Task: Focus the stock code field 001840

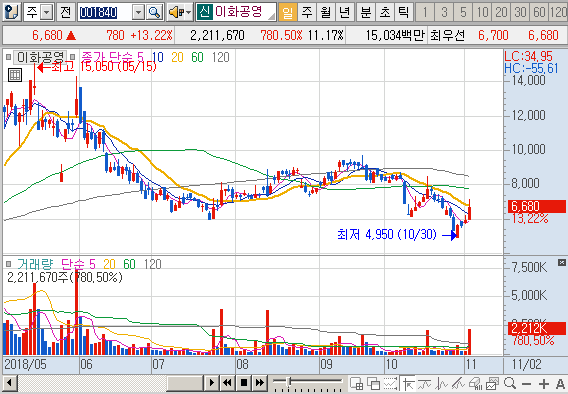Action: (x=104, y=13)
